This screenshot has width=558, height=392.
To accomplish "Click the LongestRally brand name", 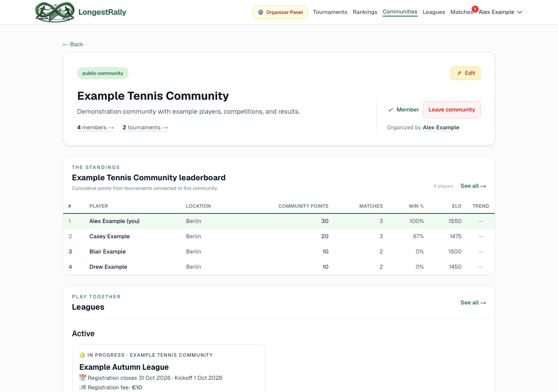I will pos(102,12).
